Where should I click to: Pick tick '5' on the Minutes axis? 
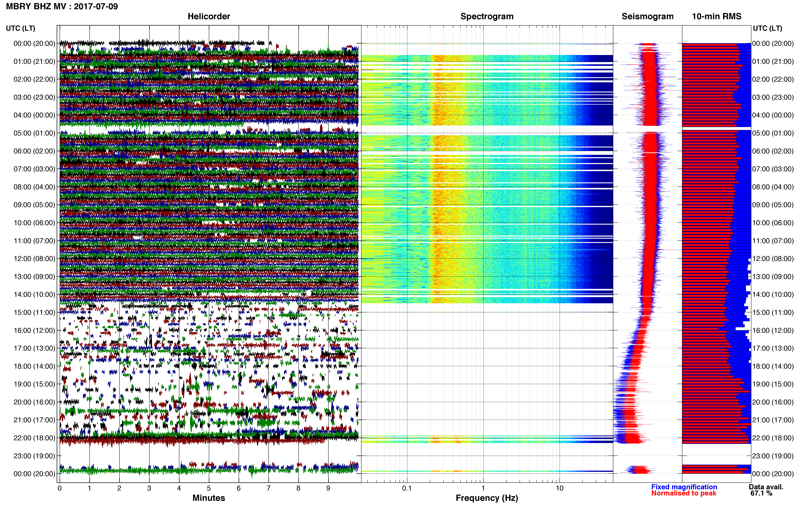coord(209,488)
